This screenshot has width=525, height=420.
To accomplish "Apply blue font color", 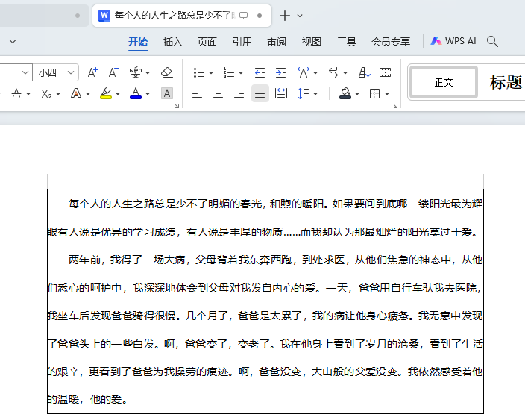I will tap(136, 93).
